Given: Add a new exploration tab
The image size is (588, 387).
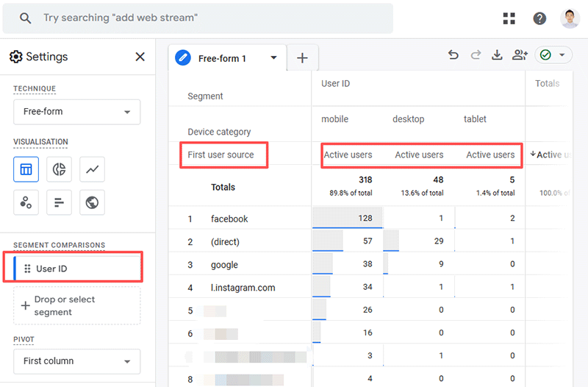Looking at the screenshot, I should (302, 58).
